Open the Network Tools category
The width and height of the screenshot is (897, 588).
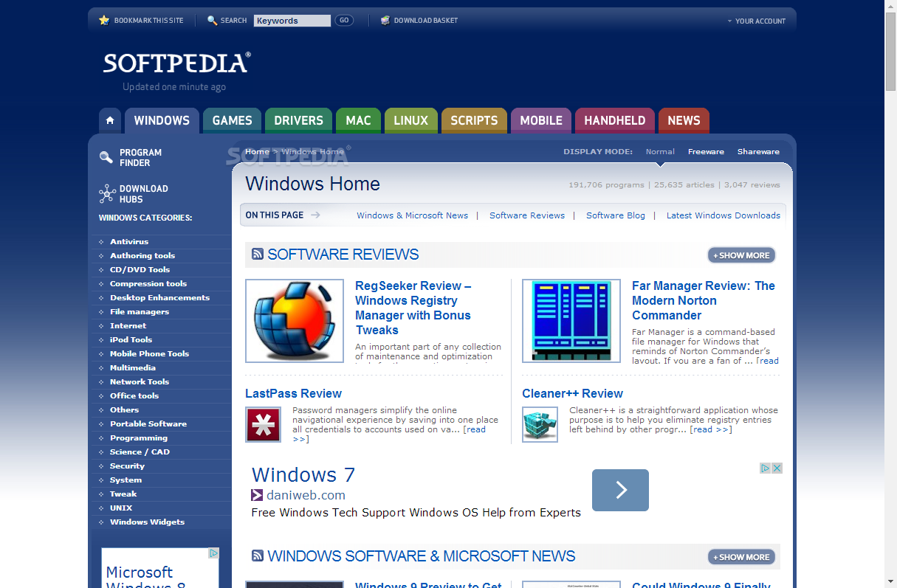point(140,381)
